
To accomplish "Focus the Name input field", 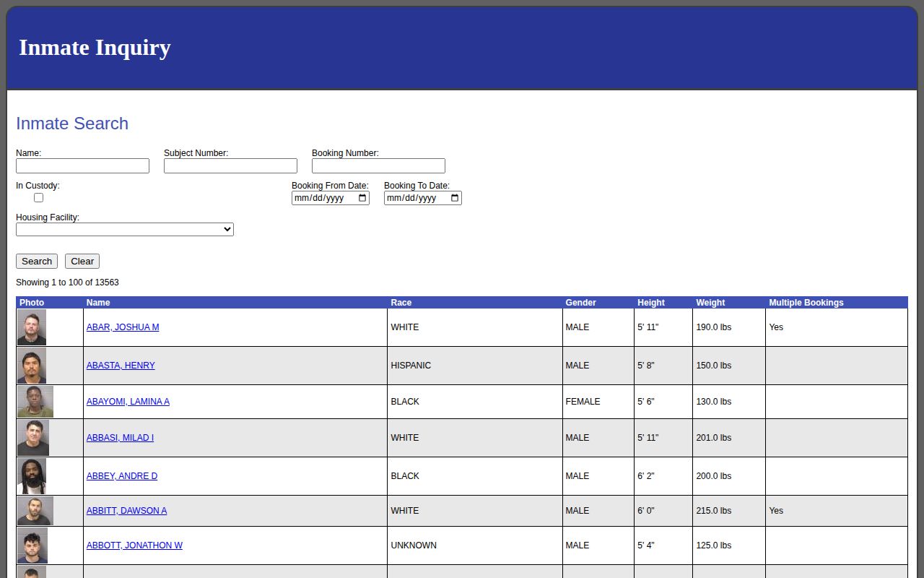I will (82, 165).
